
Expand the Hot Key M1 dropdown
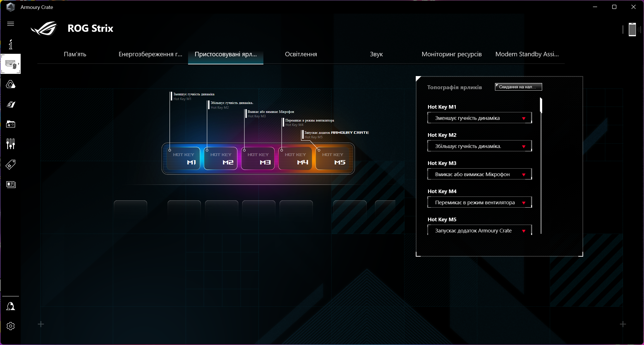click(479, 118)
